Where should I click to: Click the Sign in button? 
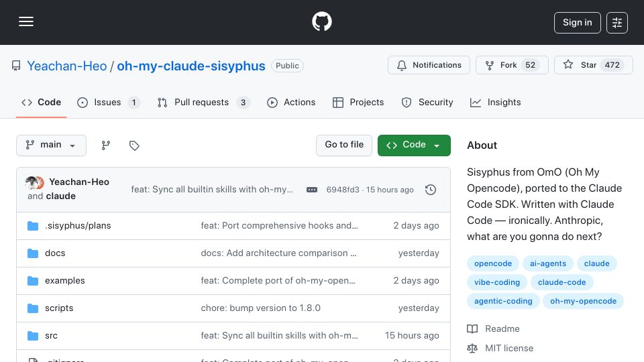click(x=577, y=23)
